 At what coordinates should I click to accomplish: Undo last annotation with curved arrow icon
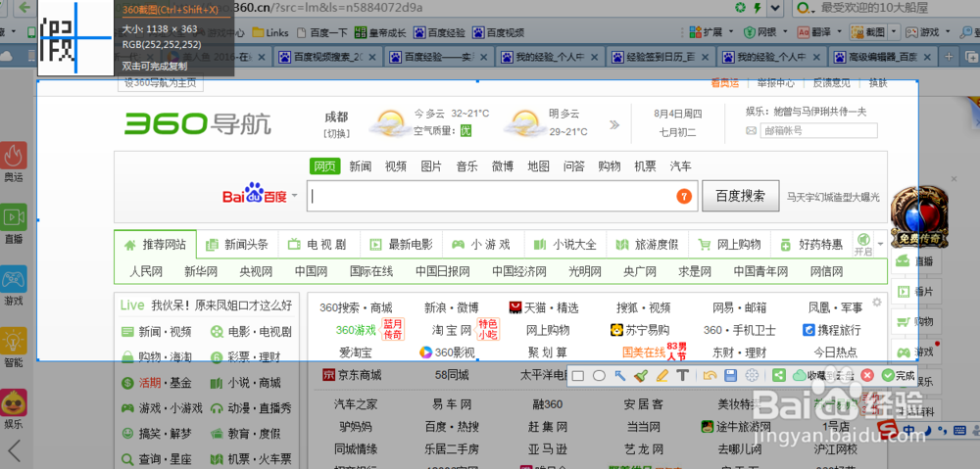pos(709,375)
